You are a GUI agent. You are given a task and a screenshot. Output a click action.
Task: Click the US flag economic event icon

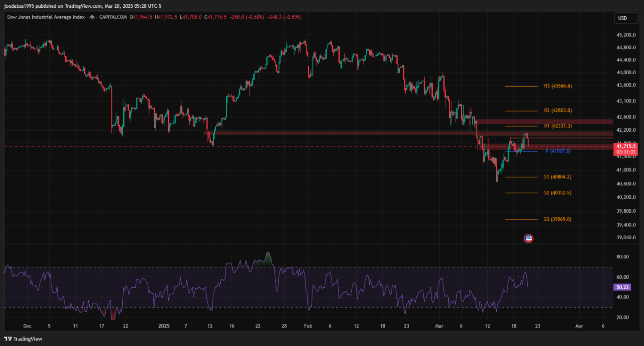coord(529,238)
